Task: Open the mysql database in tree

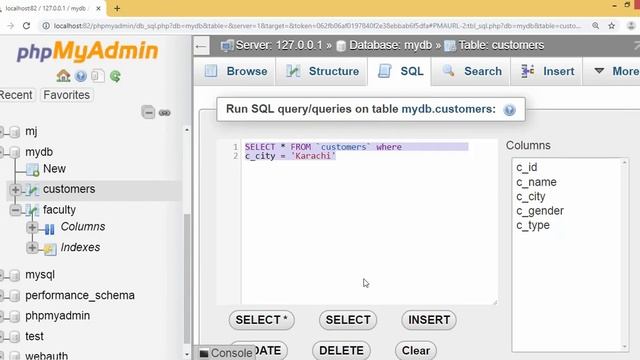Action: pyautogui.click(x=40, y=275)
